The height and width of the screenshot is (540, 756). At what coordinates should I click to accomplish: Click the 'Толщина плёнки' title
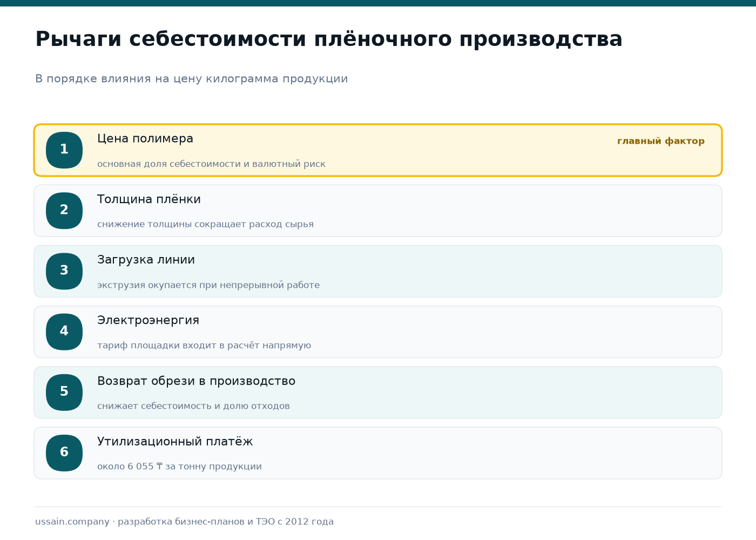(x=149, y=199)
